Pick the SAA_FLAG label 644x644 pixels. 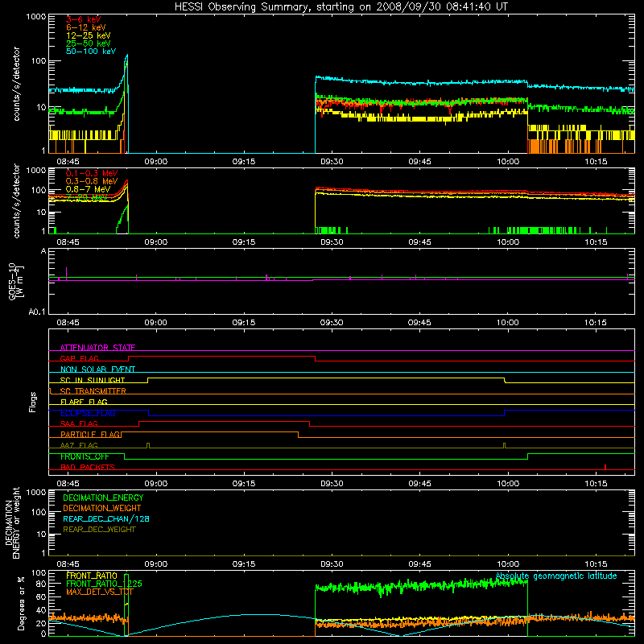[x=79, y=423]
